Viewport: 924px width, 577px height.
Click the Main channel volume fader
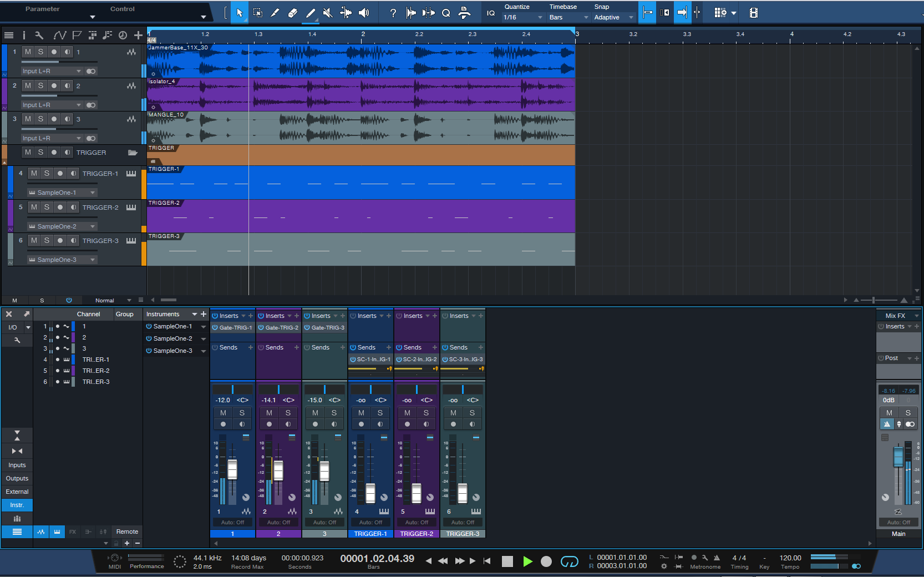click(x=898, y=457)
